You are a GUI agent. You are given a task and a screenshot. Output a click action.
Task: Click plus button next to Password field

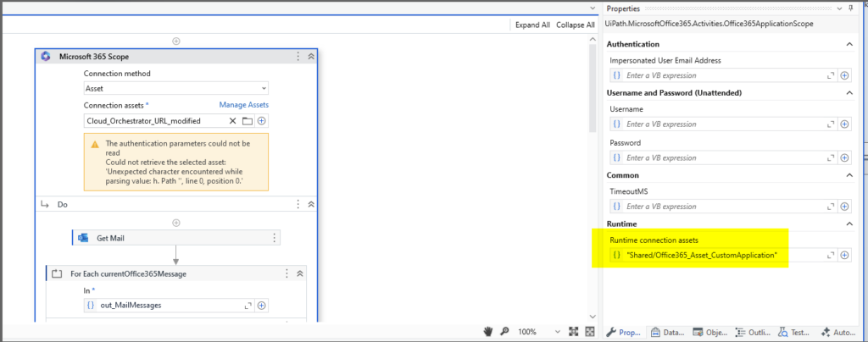(x=844, y=157)
